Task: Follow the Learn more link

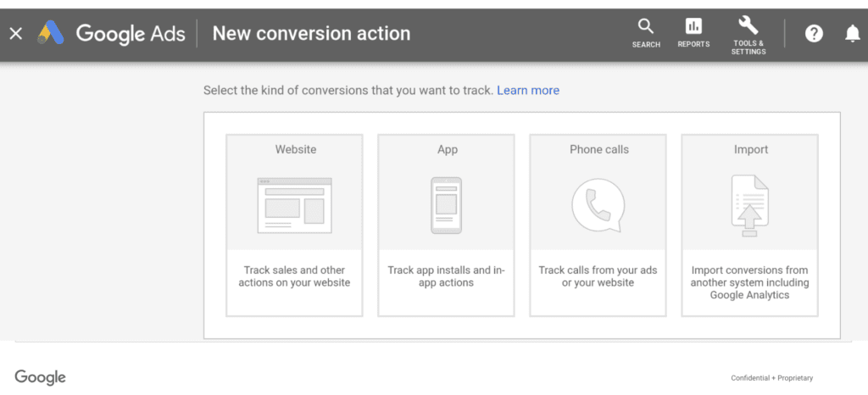Action: (528, 90)
